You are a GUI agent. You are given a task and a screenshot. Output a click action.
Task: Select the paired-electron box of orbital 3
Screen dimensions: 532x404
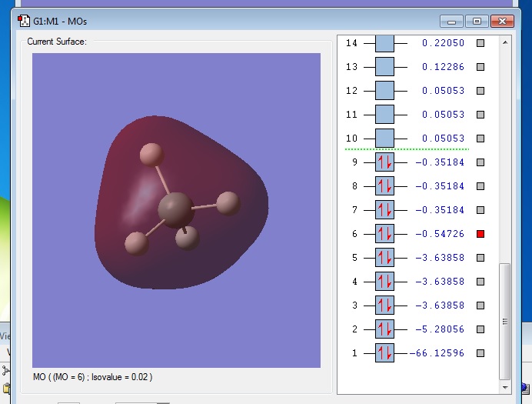pyautogui.click(x=384, y=306)
